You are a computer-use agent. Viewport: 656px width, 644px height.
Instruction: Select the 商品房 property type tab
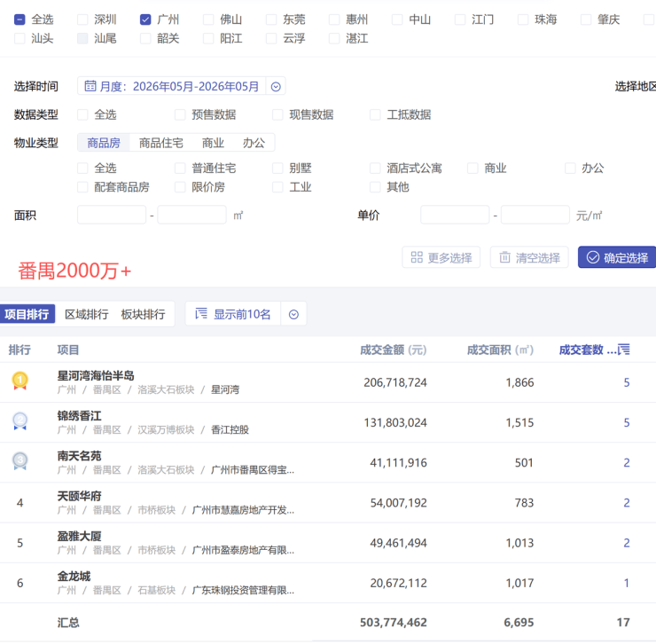[x=104, y=143]
